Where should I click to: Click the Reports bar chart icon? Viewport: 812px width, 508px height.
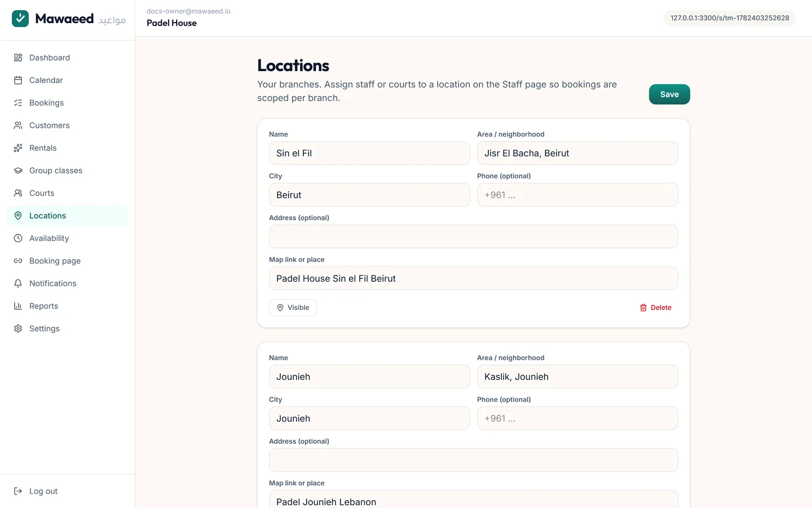[x=18, y=306]
